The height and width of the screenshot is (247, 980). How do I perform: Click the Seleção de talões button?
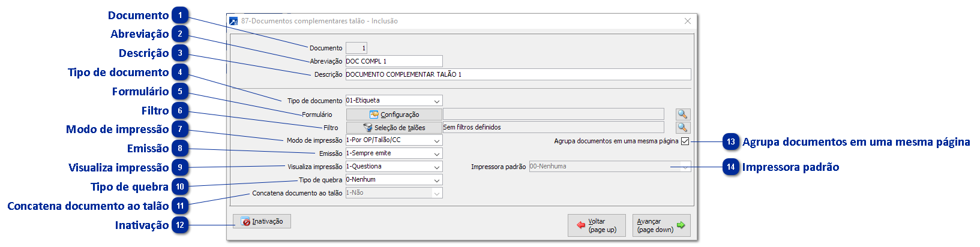point(394,127)
